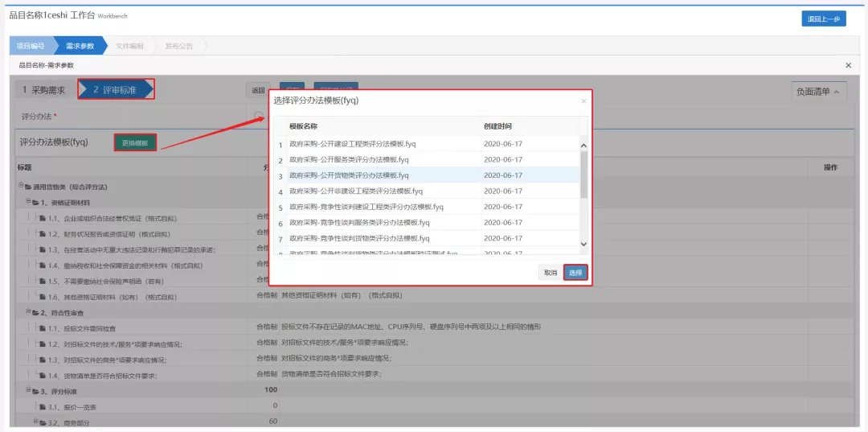
Task: Cancel the template dialog via 取消
Action: pos(551,273)
